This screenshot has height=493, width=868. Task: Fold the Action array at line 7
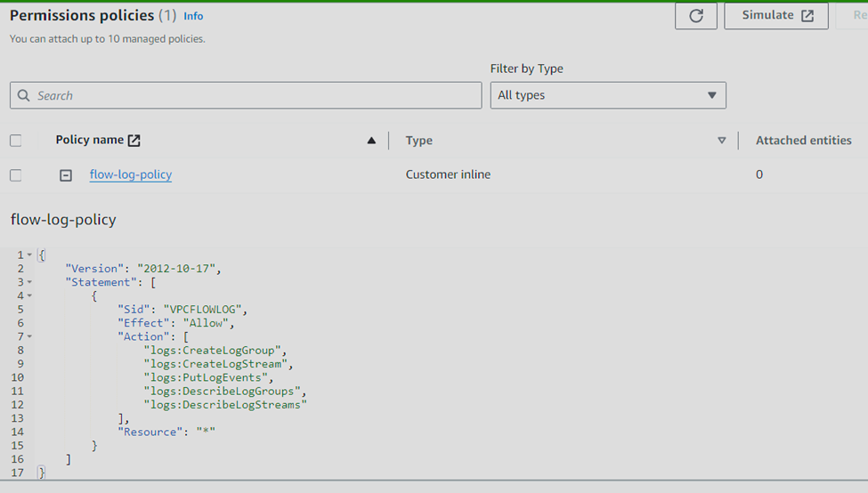pos(30,336)
